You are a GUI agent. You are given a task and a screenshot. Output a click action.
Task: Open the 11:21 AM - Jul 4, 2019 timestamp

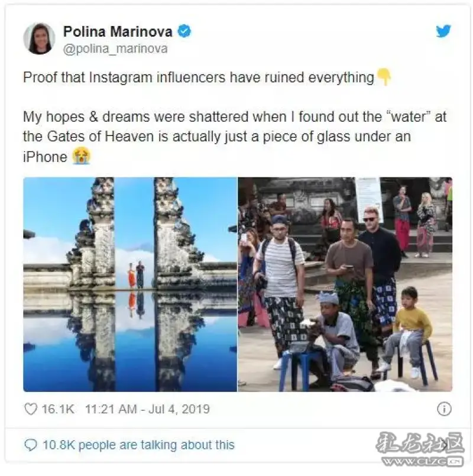(147, 409)
